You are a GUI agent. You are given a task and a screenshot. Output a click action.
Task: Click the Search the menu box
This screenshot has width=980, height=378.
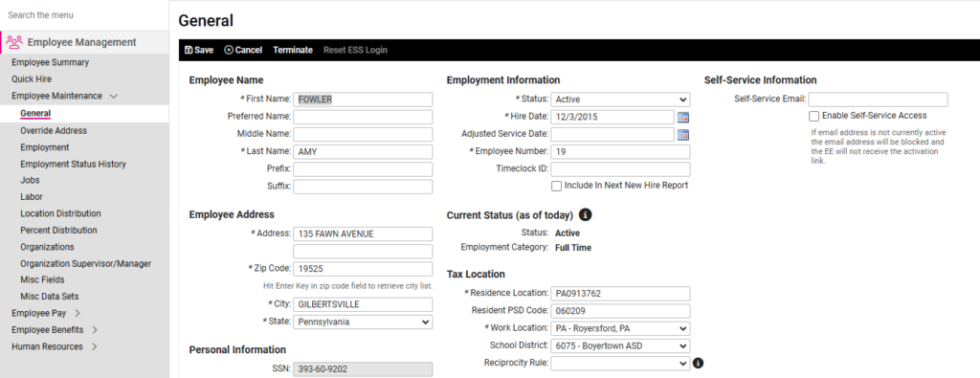84,15
